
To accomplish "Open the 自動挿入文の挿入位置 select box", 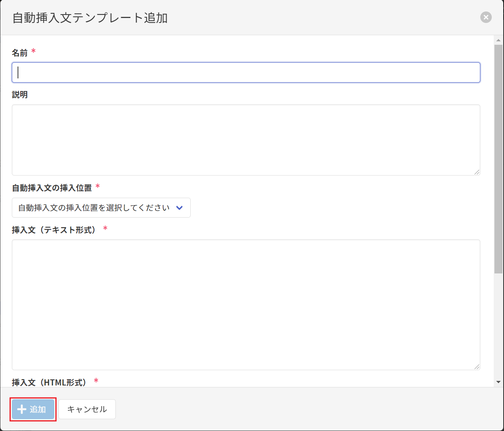I will [101, 208].
